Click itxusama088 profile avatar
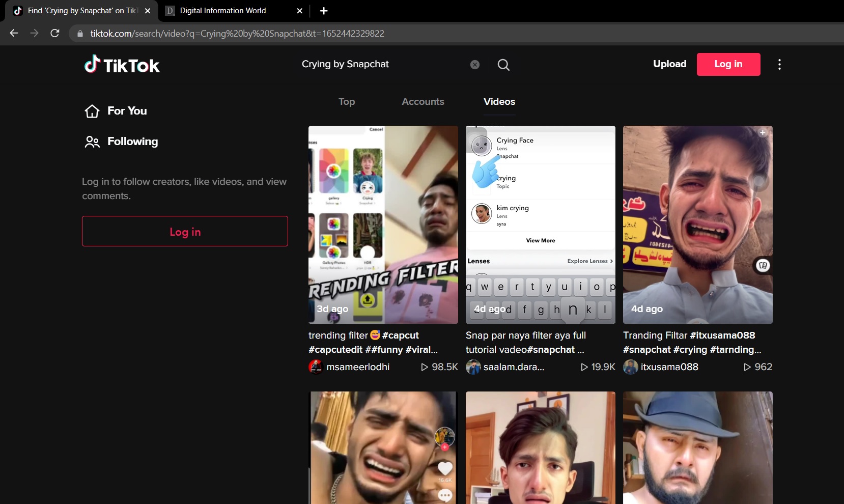The height and width of the screenshot is (504, 844). click(x=630, y=367)
